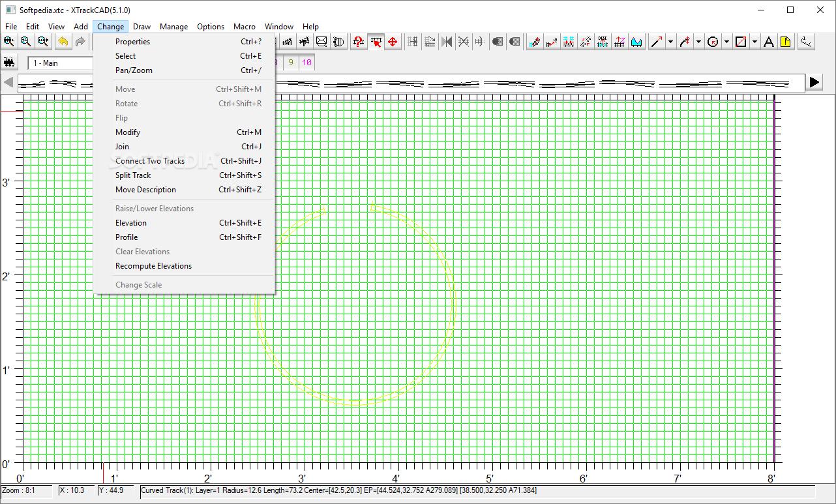Choose Profile in the Change menu
This screenshot has width=836, height=504.
click(x=184, y=237)
